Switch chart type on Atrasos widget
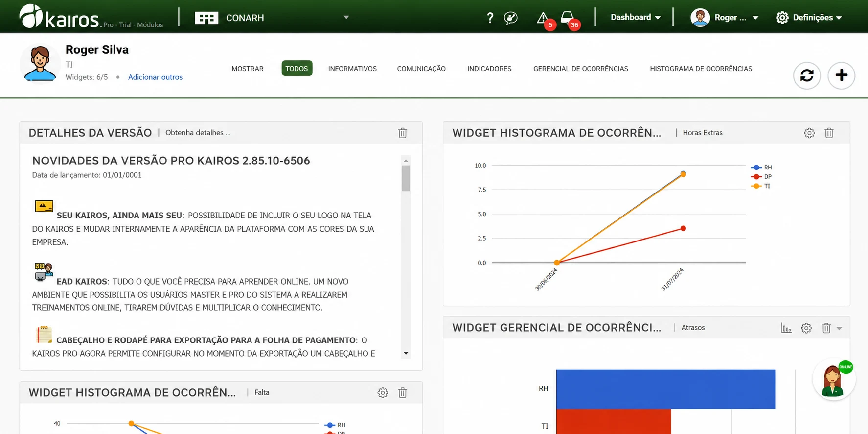 [786, 328]
